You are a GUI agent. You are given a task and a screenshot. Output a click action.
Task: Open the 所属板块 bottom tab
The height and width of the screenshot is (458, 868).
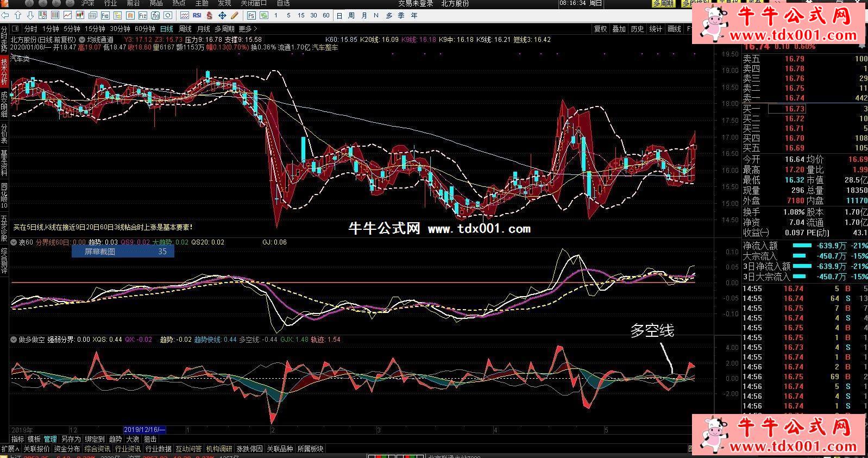click(x=310, y=449)
